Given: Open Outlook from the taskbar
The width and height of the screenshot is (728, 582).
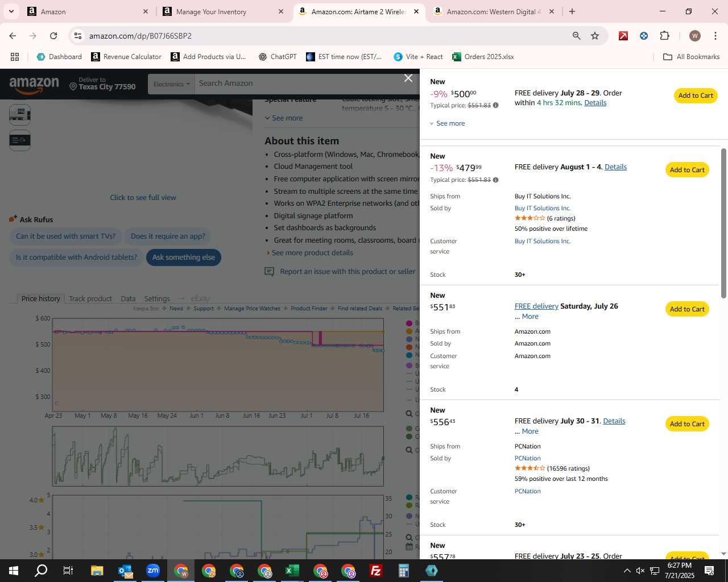Looking at the screenshot, I should click(x=125, y=571).
